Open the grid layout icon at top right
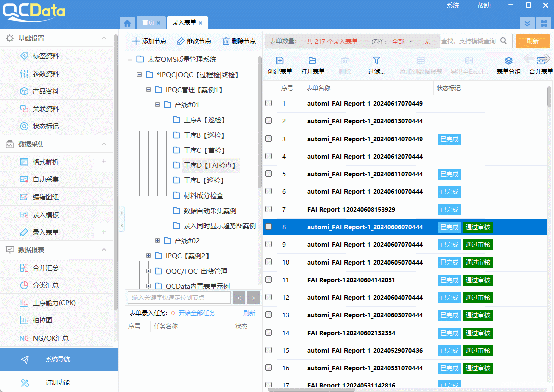Image resolution: width=554 pixels, height=392 pixels. [543, 23]
